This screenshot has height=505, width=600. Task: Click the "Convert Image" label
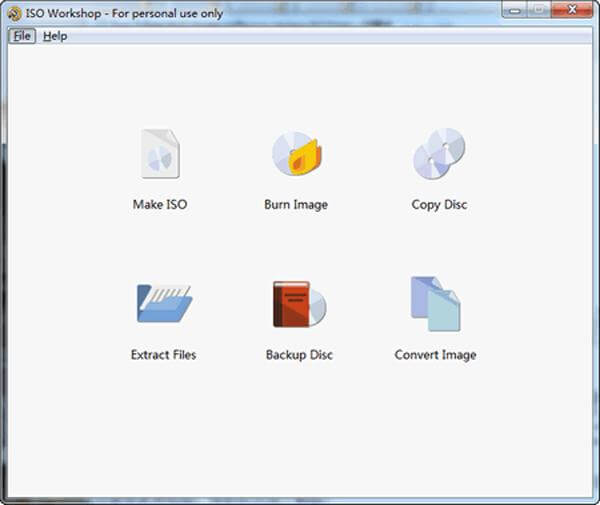[435, 355]
